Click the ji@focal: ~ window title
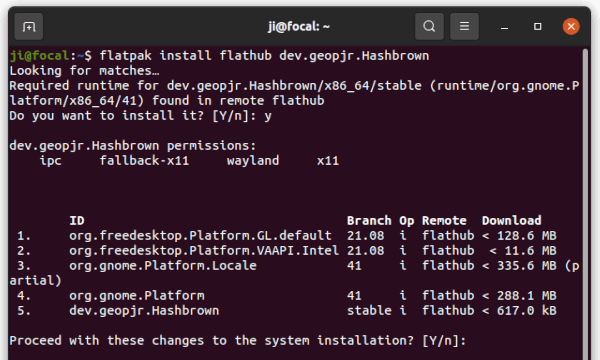The height and width of the screenshot is (360, 600). (299, 26)
